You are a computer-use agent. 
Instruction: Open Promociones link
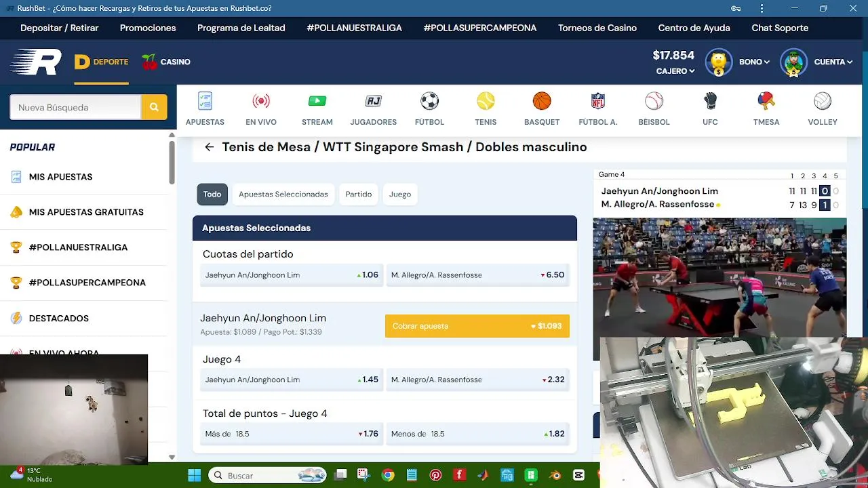[148, 28]
